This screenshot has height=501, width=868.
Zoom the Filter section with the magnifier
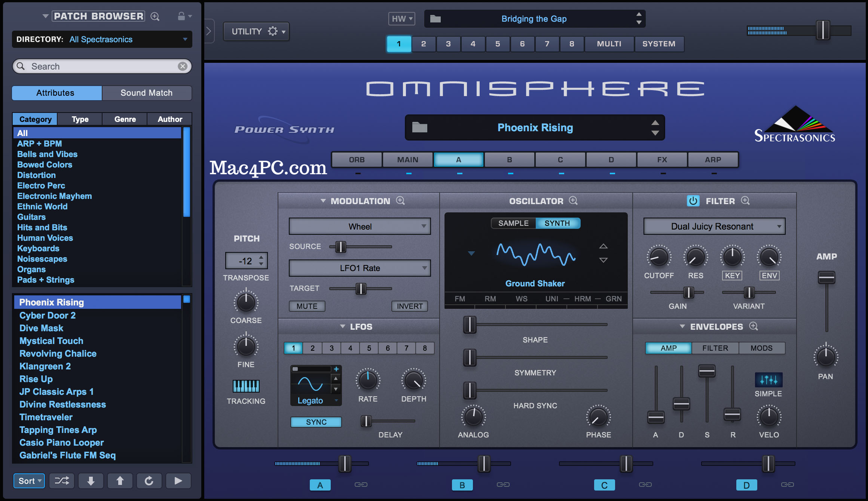point(745,201)
